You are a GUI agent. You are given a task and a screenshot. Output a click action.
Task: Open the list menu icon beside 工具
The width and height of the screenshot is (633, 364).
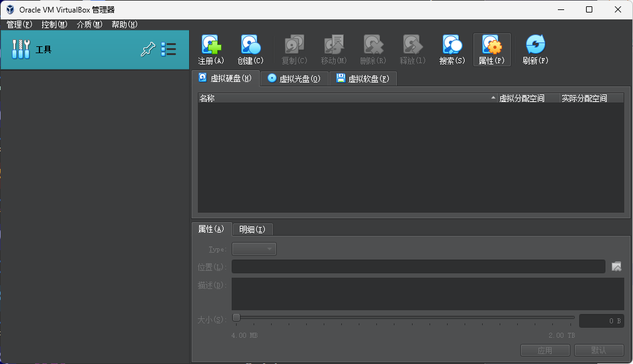(x=168, y=50)
